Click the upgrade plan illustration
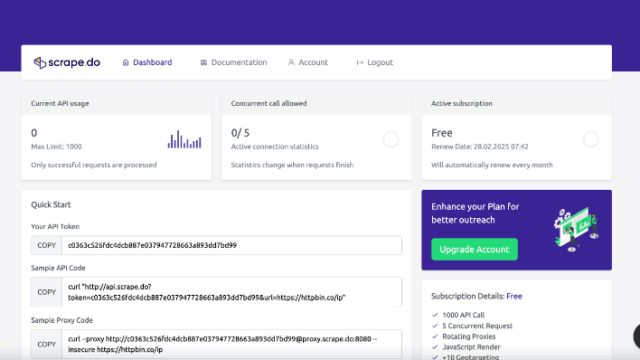 [x=576, y=230]
